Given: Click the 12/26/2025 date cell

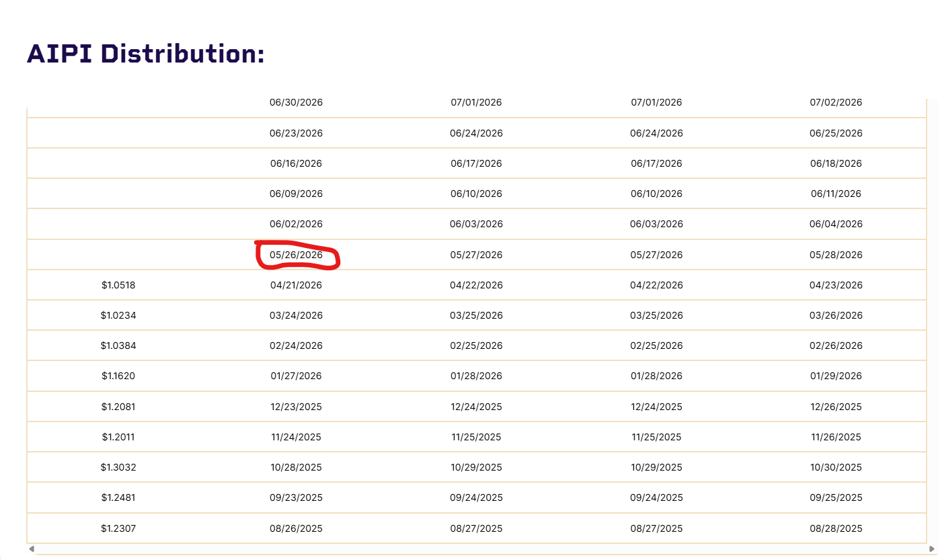Looking at the screenshot, I should 836,407.
